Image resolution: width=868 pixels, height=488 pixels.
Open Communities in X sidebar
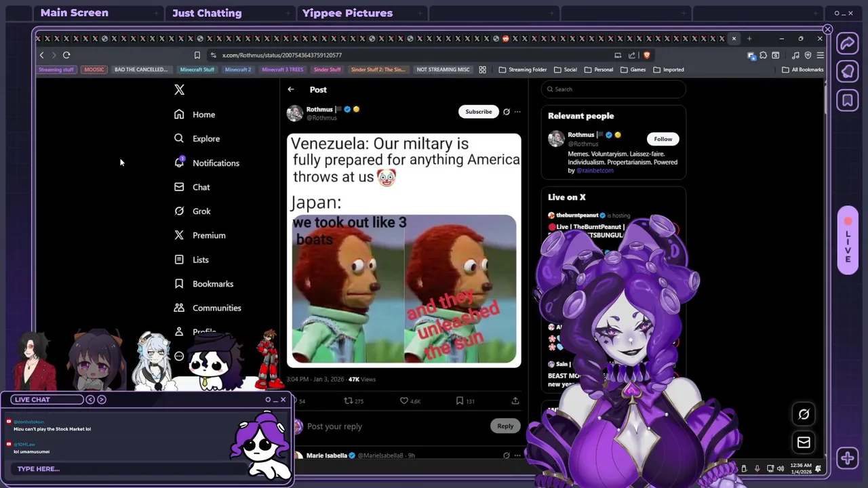click(x=208, y=308)
